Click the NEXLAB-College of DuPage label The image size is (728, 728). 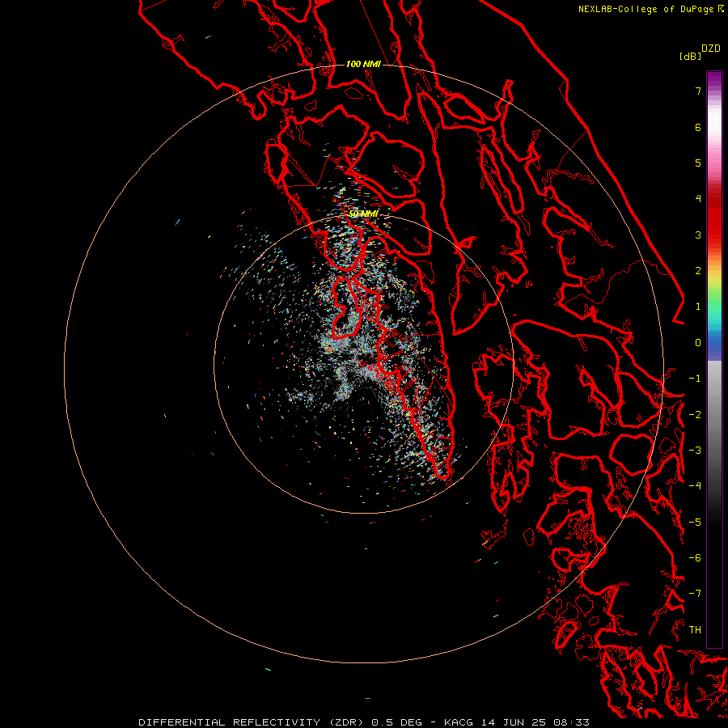tap(645, 9)
